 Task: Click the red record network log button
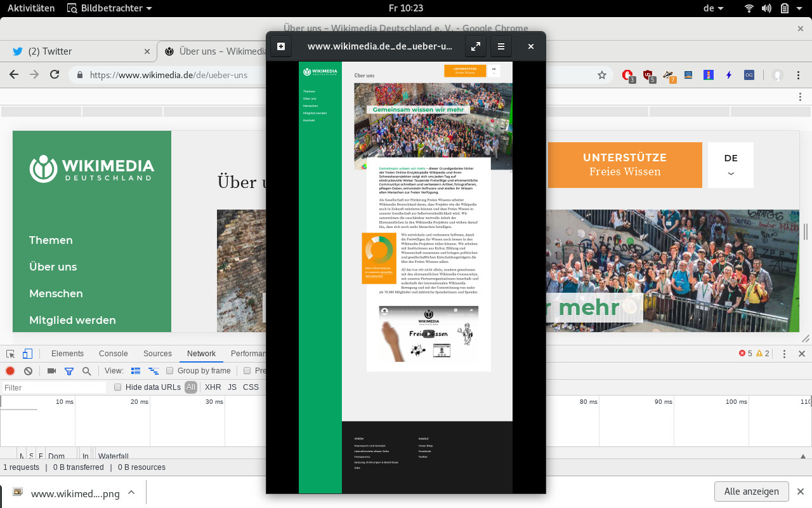coord(10,371)
